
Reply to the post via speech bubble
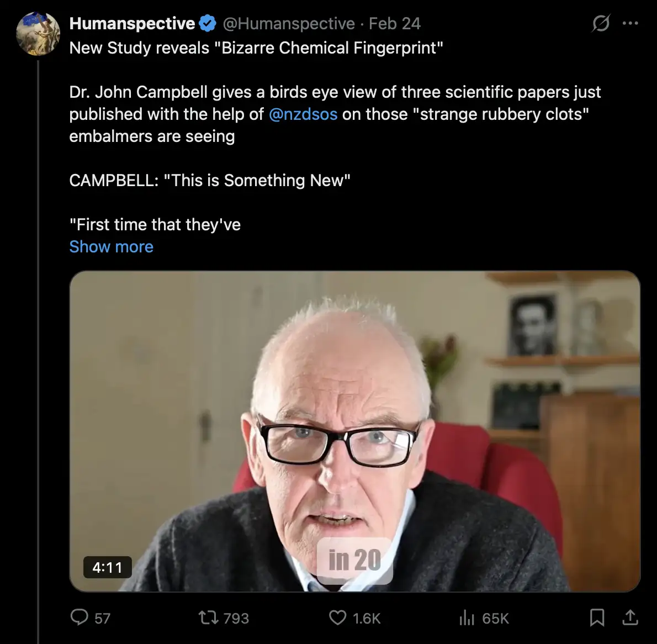coord(80,617)
